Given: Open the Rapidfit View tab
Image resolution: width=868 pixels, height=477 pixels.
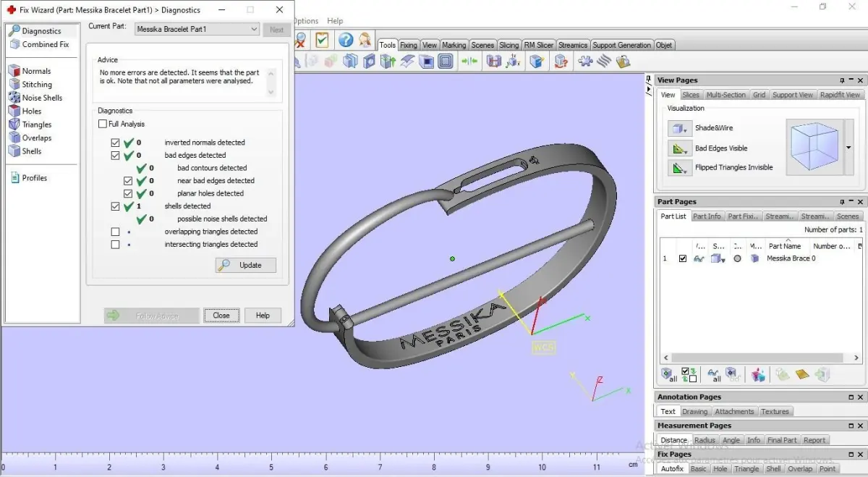Looking at the screenshot, I should [x=840, y=95].
